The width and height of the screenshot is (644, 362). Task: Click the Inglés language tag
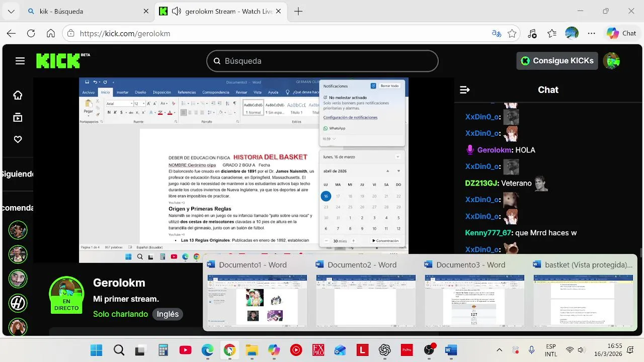click(x=168, y=314)
